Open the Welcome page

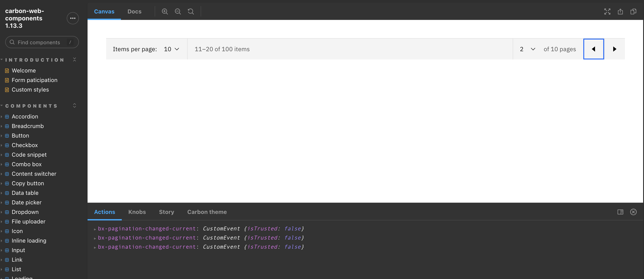(x=23, y=71)
